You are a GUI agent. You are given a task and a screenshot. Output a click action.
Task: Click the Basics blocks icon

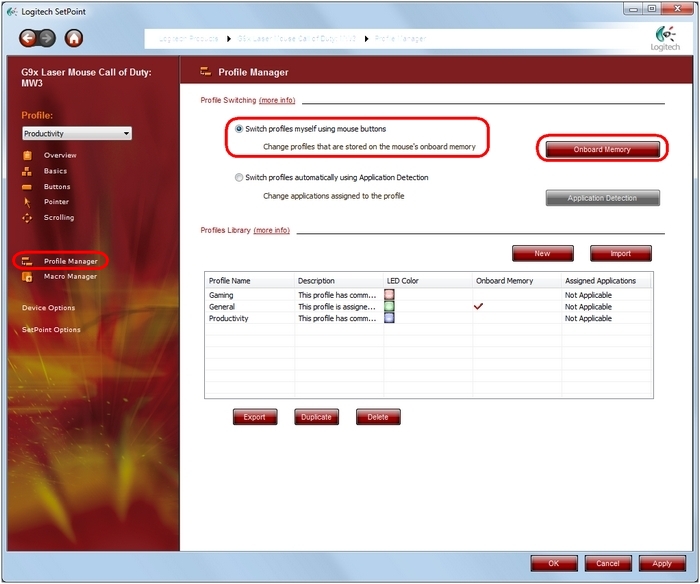pos(27,171)
